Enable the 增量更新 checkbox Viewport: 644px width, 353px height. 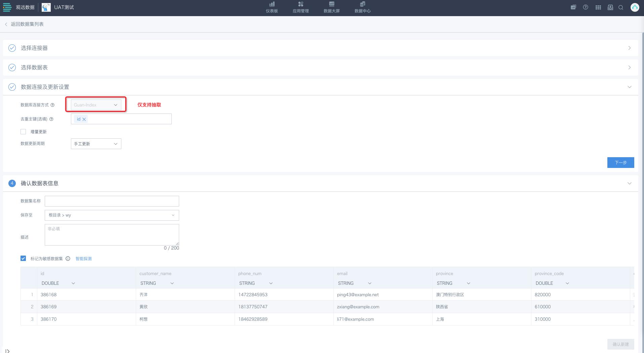point(23,132)
